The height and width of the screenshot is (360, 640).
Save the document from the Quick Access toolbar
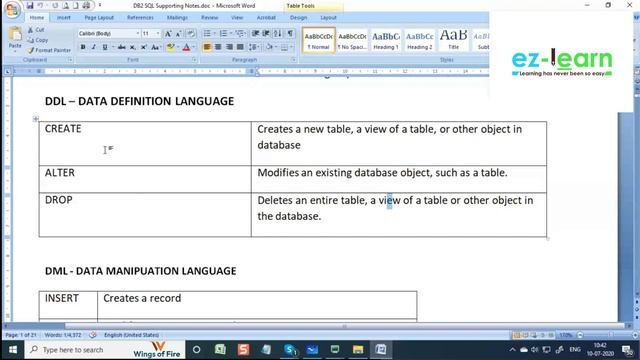[x=30, y=6]
